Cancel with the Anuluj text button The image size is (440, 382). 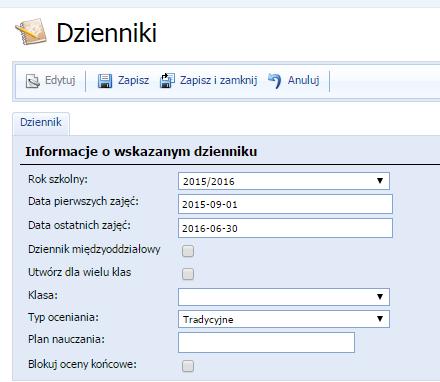point(304,80)
